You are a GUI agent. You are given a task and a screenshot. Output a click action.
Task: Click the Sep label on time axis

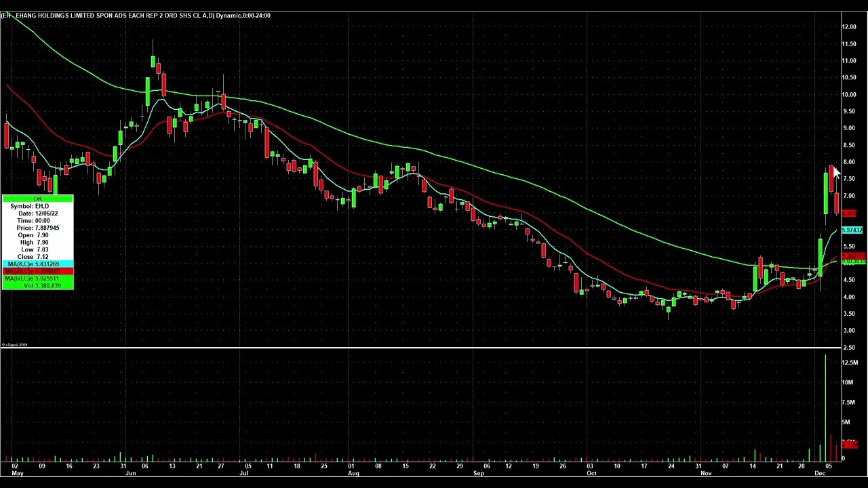pyautogui.click(x=479, y=473)
